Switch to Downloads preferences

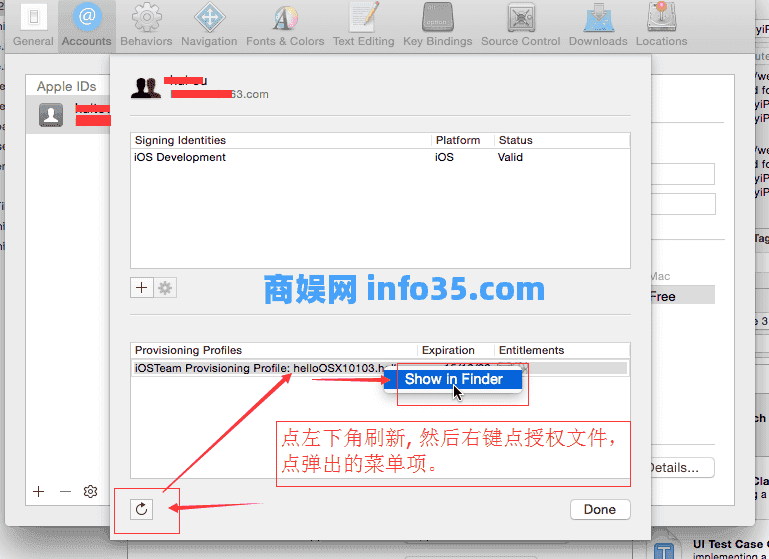click(x=598, y=25)
